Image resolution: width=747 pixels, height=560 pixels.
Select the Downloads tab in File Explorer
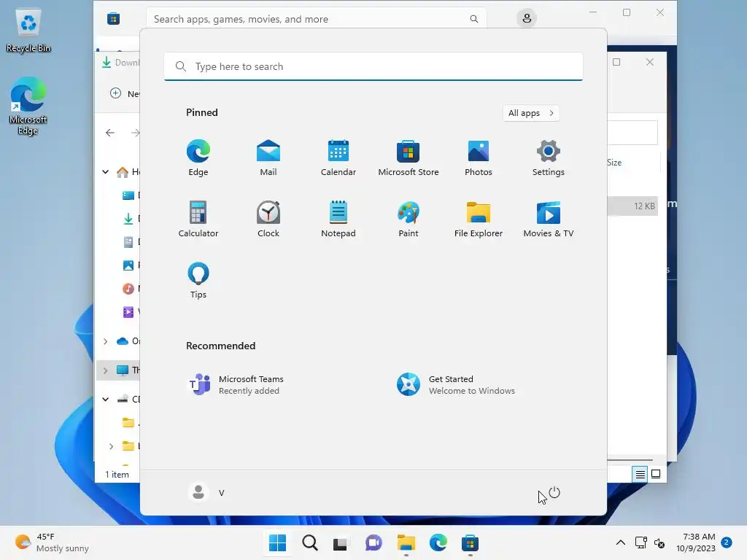[x=121, y=63]
